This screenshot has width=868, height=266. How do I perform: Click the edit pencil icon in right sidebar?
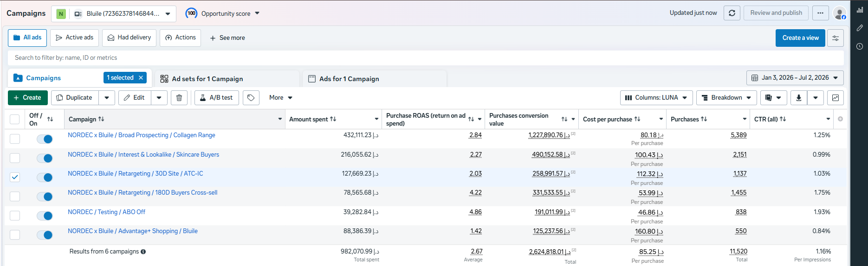(x=860, y=28)
